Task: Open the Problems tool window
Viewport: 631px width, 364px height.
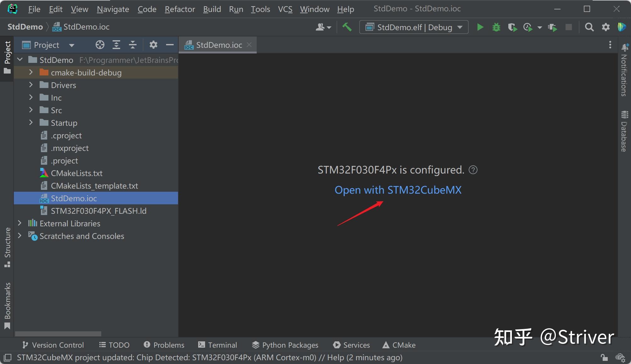Action: (x=164, y=345)
